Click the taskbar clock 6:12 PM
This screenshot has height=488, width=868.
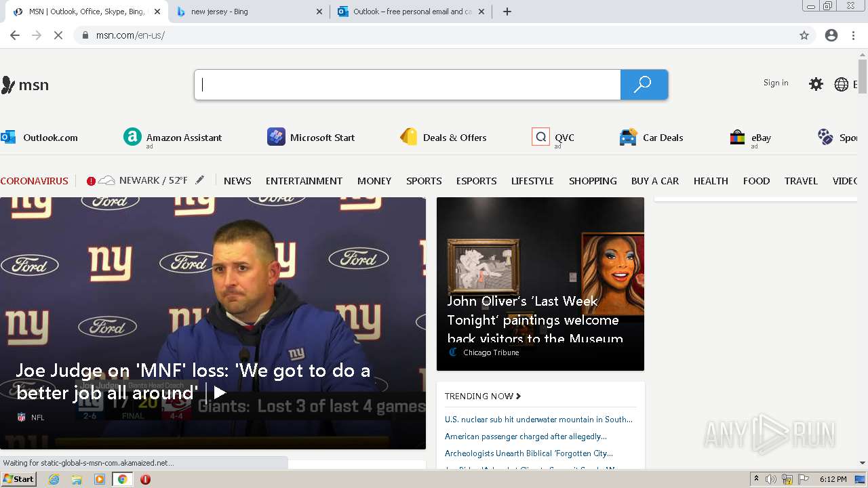(x=833, y=479)
